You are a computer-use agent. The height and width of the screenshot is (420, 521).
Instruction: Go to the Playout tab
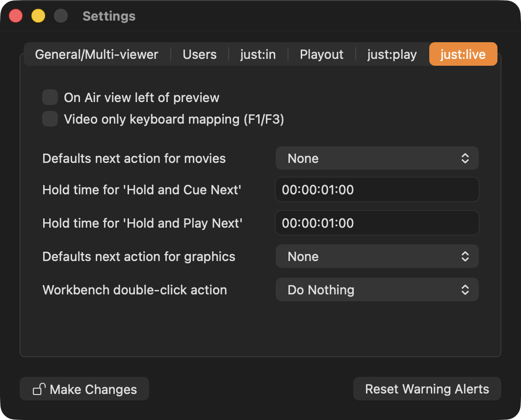[321, 54]
